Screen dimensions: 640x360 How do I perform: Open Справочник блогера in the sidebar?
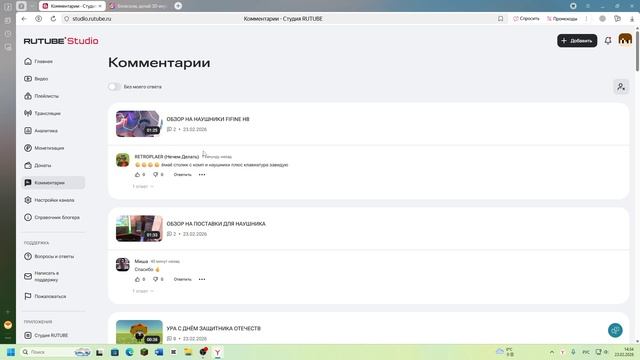pos(52,218)
